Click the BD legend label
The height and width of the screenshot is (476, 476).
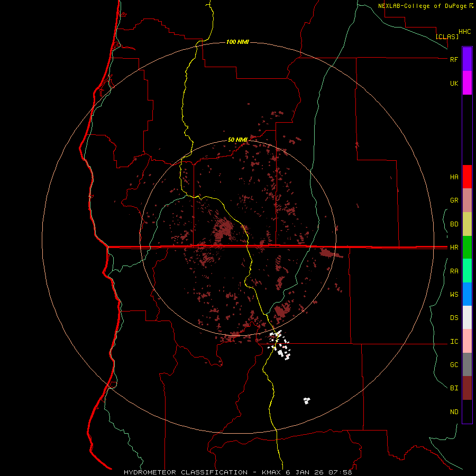454,224
